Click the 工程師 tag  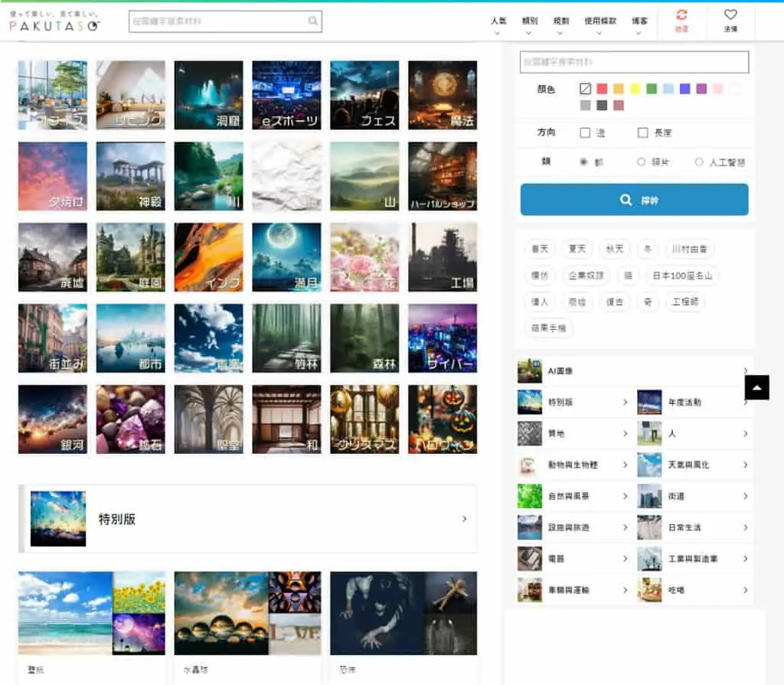coord(685,302)
